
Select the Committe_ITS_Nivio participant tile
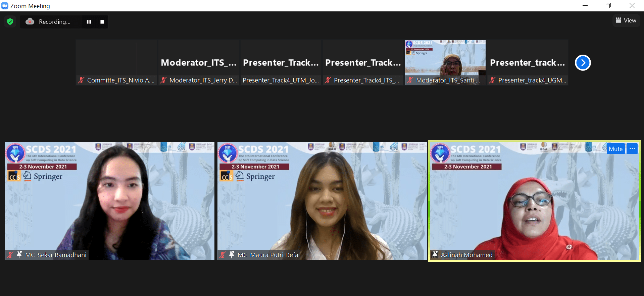point(116,62)
